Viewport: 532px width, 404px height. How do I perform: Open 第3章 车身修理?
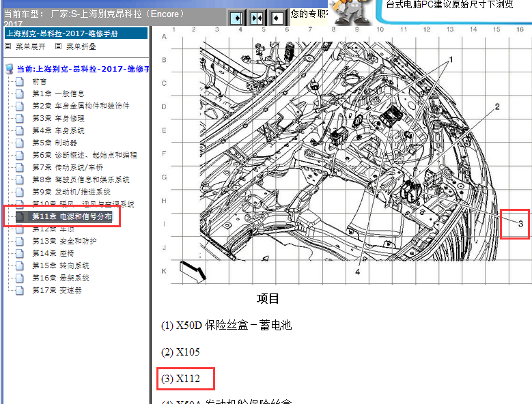tap(58, 118)
